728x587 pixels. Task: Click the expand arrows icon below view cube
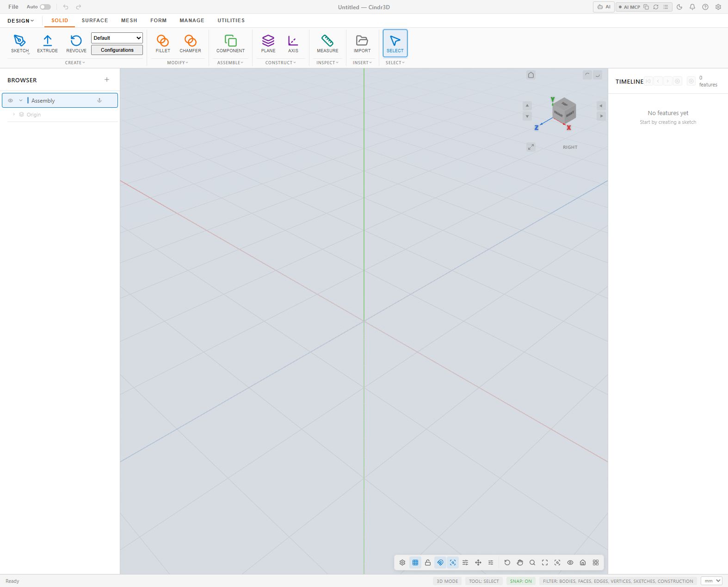pyautogui.click(x=531, y=147)
